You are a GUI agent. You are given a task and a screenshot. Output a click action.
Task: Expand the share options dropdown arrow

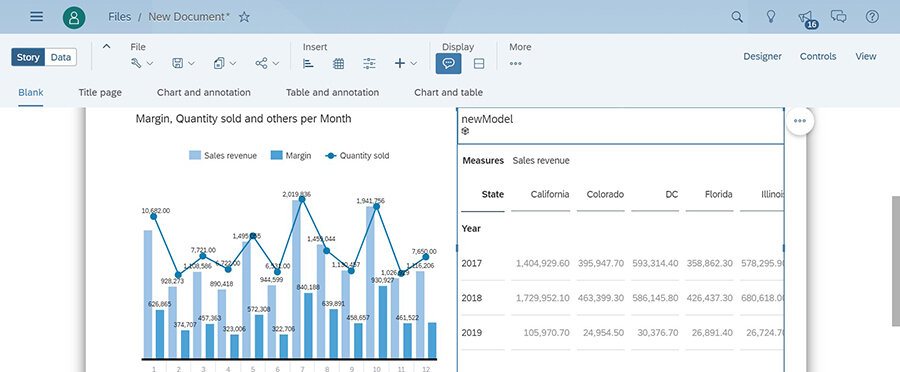pos(276,64)
